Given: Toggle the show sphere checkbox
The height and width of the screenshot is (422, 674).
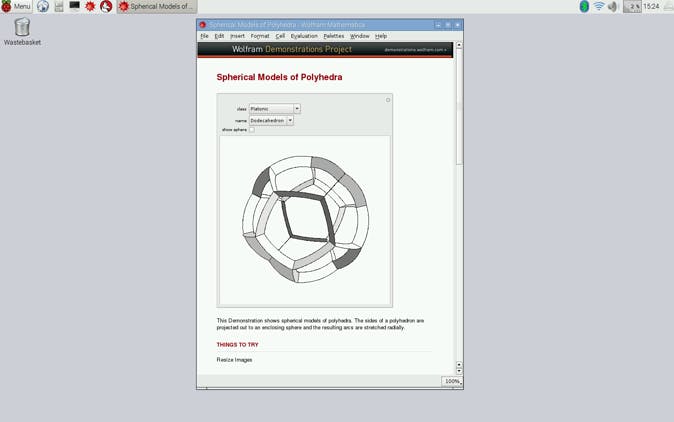Looking at the screenshot, I should [x=252, y=130].
